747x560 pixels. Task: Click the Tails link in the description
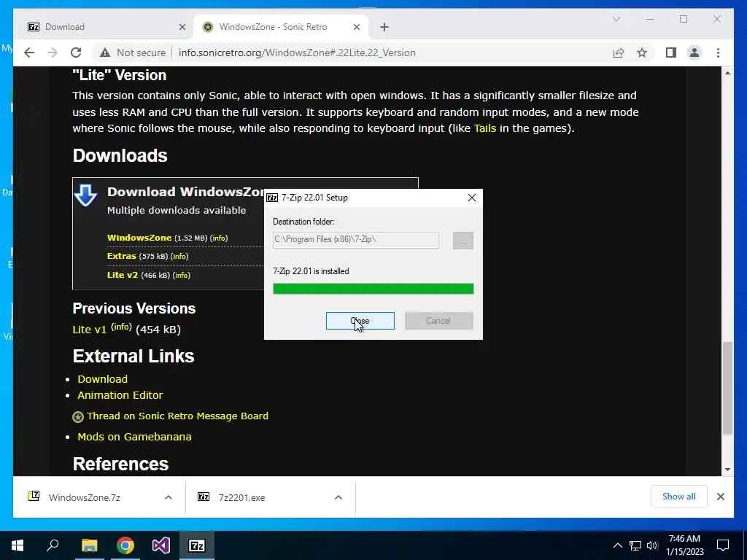click(x=485, y=128)
